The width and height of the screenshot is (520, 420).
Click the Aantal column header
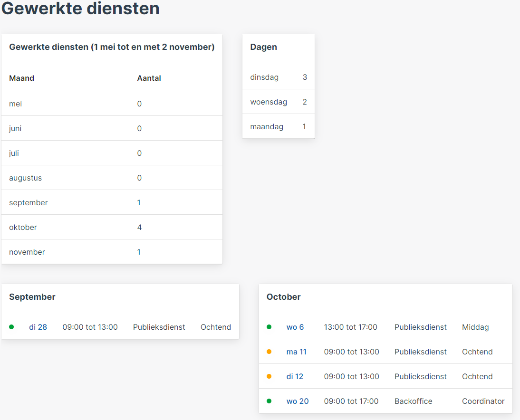149,78
